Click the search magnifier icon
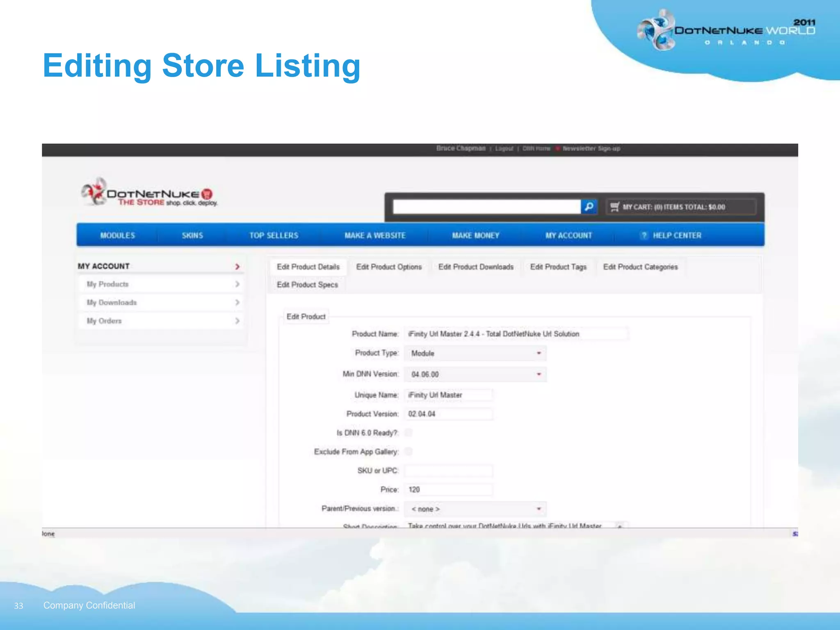 (589, 207)
